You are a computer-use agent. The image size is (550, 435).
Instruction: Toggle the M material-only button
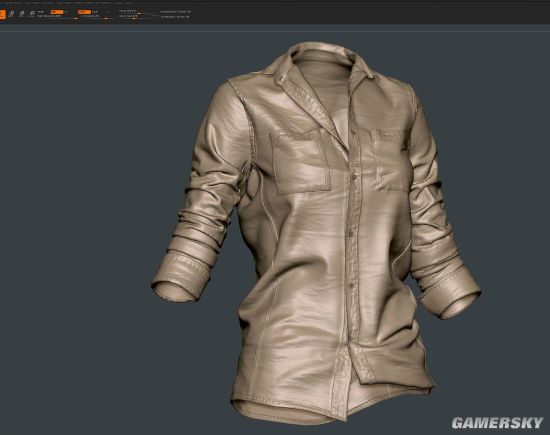point(66,12)
